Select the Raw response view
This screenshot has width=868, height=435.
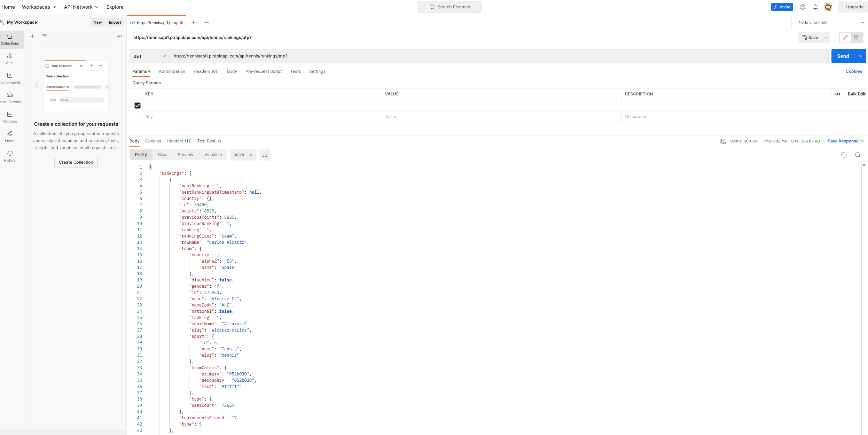click(162, 155)
